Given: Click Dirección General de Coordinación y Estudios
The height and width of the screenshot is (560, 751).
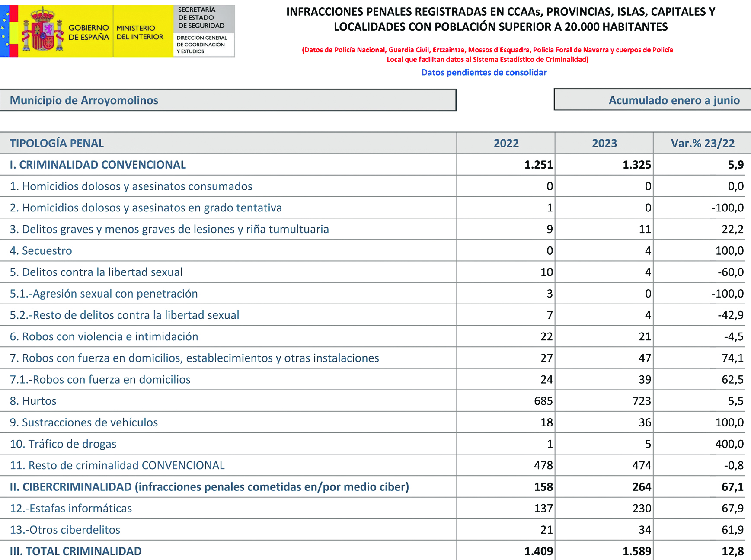Looking at the screenshot, I should click(201, 45).
